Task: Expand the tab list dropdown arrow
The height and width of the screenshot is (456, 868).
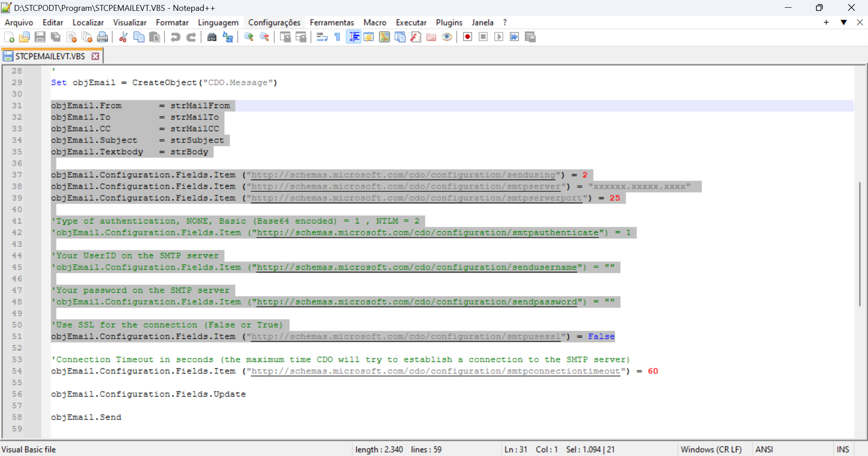Action: coord(844,23)
